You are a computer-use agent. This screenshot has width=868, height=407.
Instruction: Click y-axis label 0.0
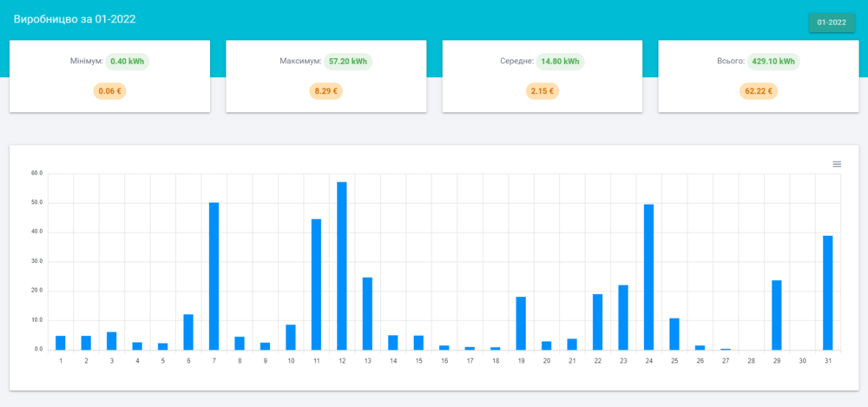[x=38, y=350]
